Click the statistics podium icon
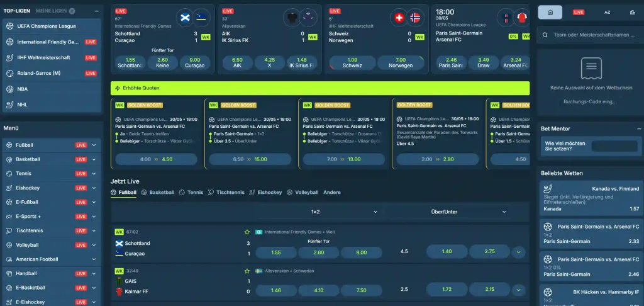Screen dimensions: 644x306 [632, 12]
